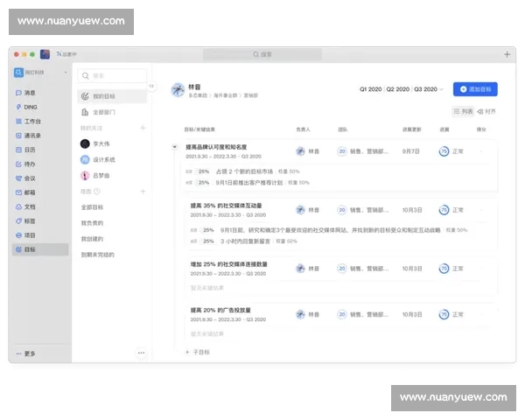525x420 pixels.
Task: Click key result 3 小时内回复新留言
Action: [x=245, y=241]
